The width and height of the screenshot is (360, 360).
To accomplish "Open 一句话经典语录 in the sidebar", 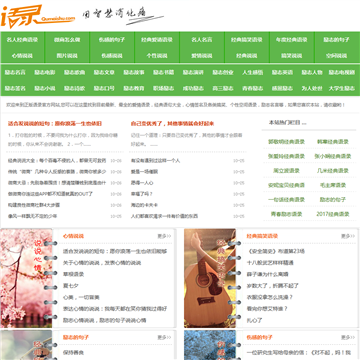I will pyautogui.click(x=286, y=200).
